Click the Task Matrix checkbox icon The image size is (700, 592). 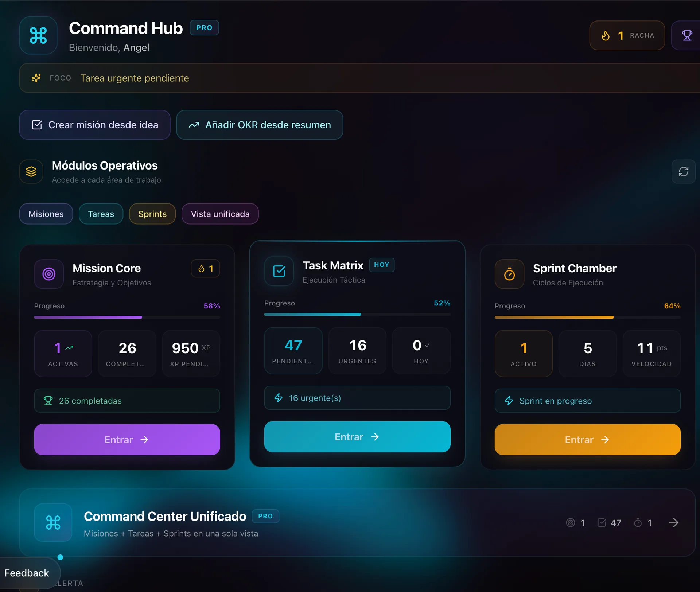pyautogui.click(x=279, y=271)
